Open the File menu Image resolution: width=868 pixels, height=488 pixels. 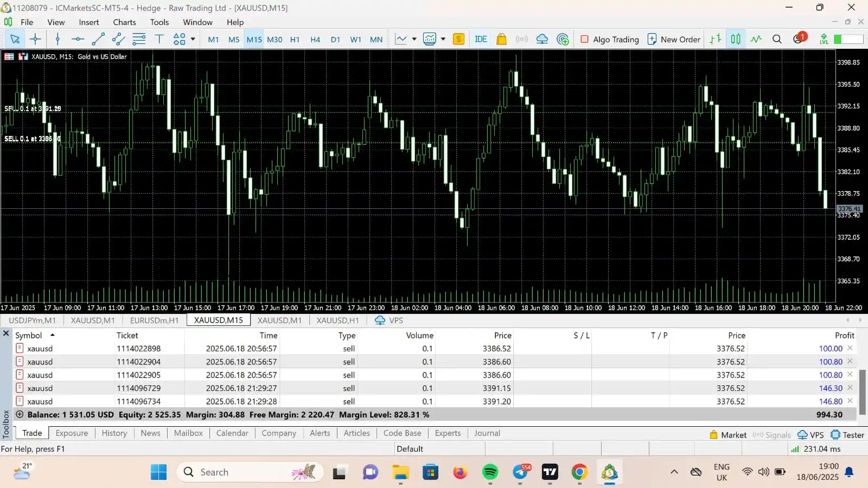[x=27, y=22]
